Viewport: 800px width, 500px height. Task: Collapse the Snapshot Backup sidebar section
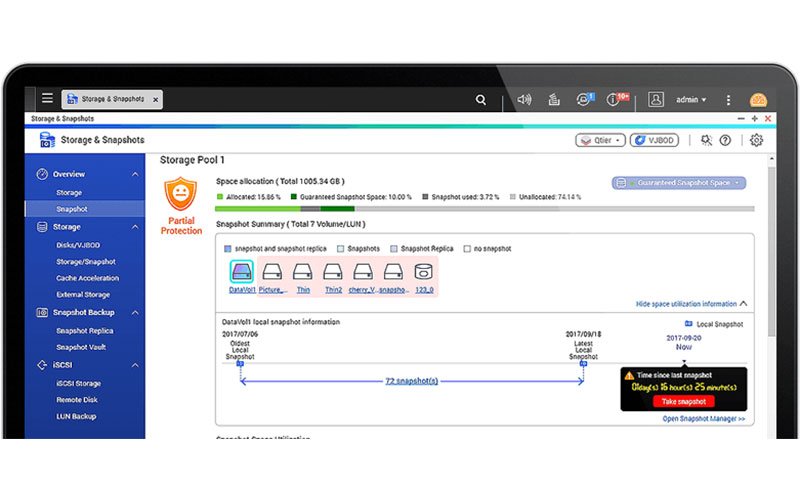(135, 312)
